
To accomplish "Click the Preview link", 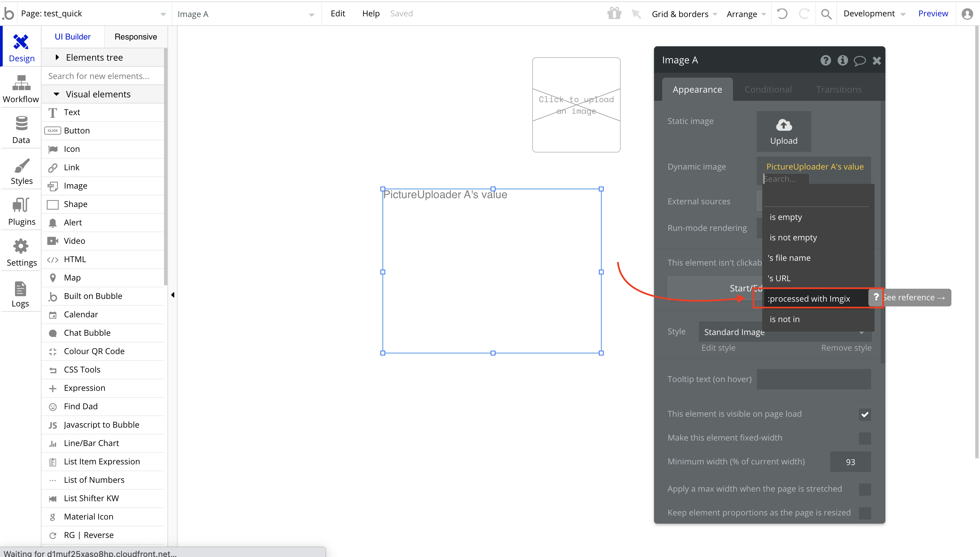I will 933,14.
